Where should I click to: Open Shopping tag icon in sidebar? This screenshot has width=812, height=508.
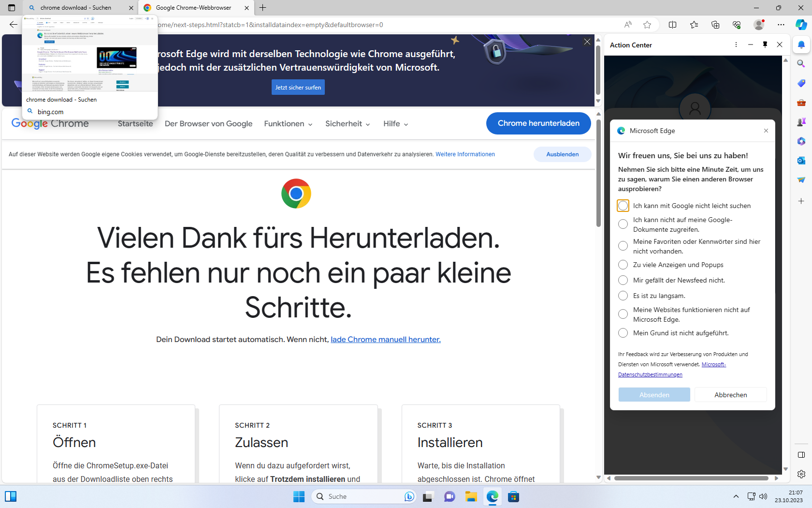tap(801, 83)
